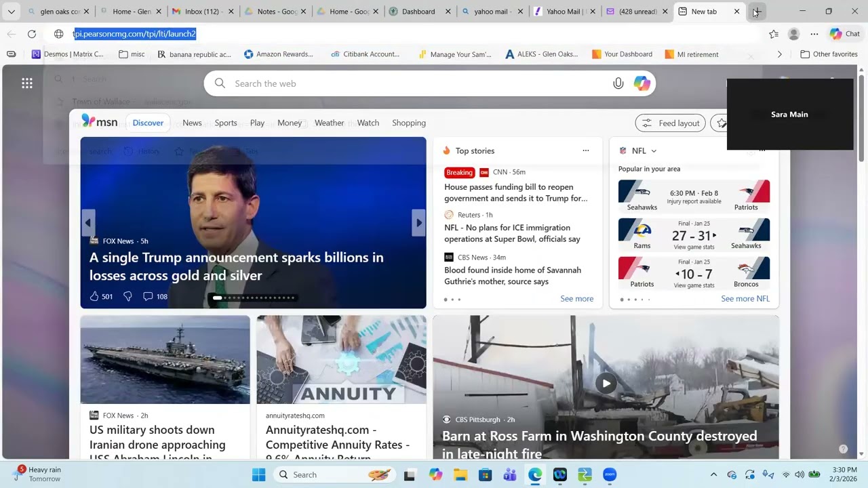This screenshot has width=868, height=488.
Task: Show hidden system tray icons
Action: 713,475
